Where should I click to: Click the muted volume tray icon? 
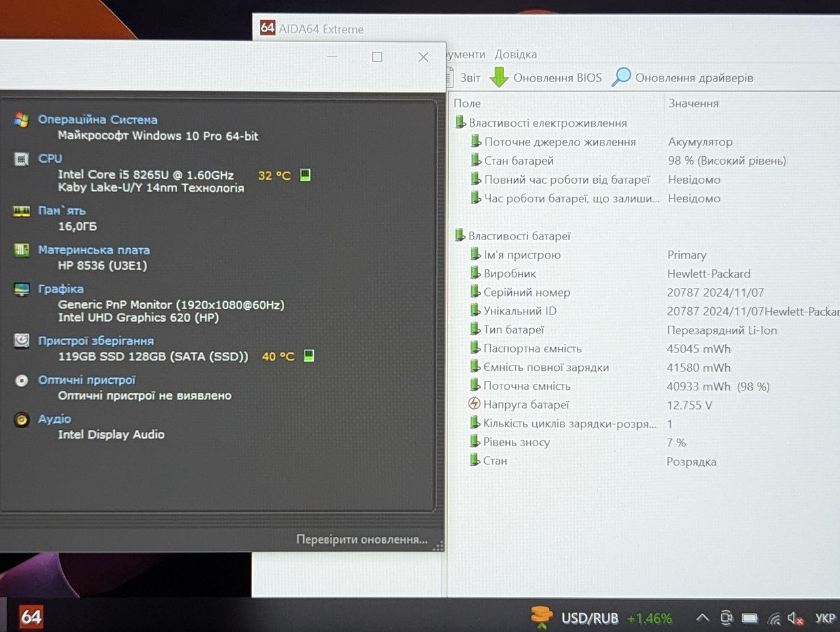coord(795,618)
